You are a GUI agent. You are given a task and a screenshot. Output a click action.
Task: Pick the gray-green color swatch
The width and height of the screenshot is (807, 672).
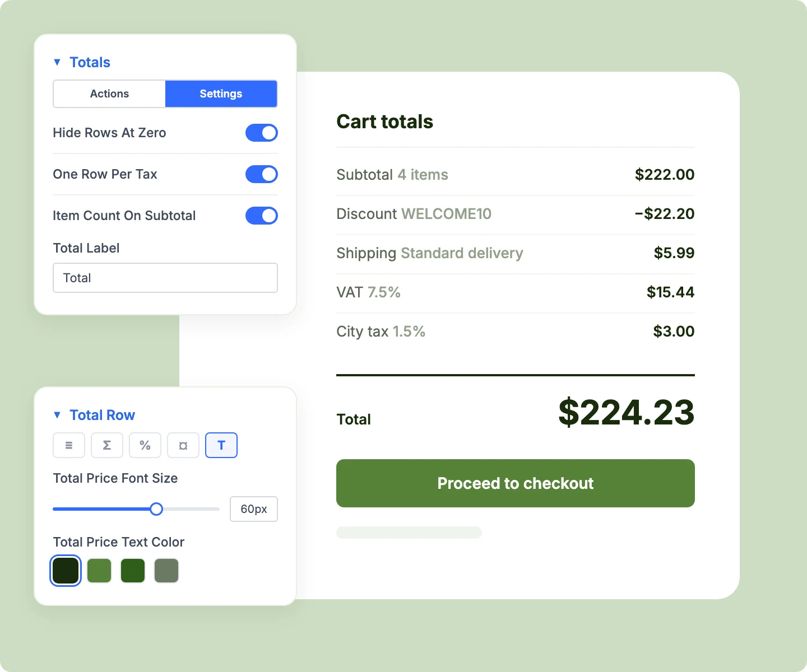pos(166,571)
